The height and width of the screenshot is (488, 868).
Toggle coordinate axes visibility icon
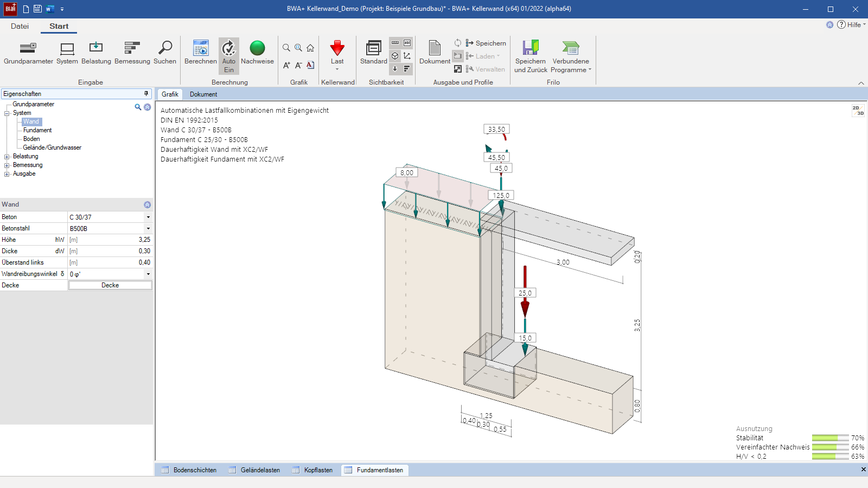click(407, 56)
